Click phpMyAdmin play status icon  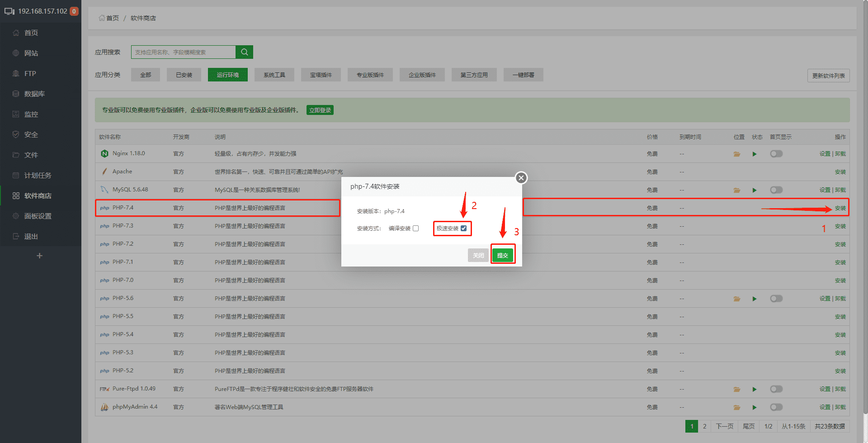pos(755,407)
